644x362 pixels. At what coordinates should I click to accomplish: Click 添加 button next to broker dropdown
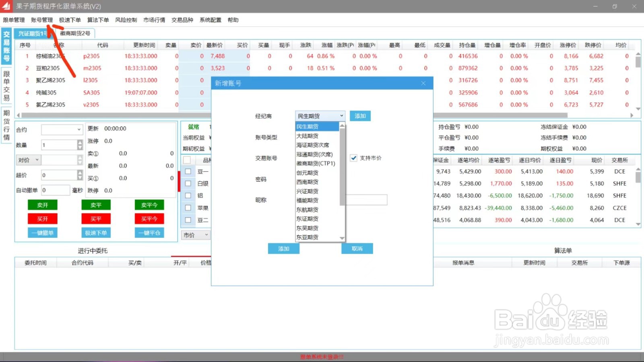click(x=360, y=116)
